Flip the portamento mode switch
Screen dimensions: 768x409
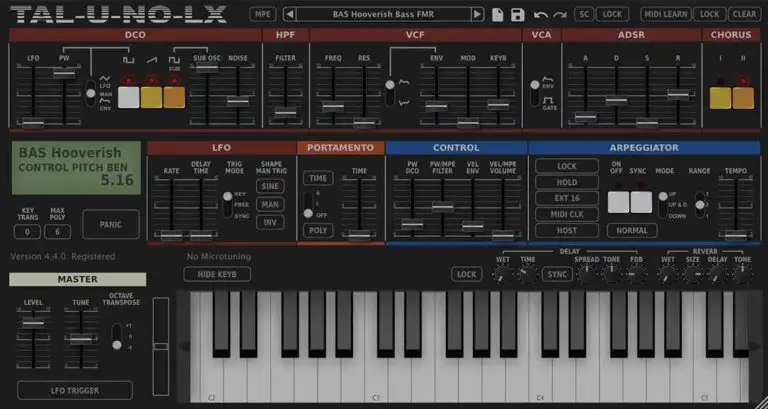[308, 204]
